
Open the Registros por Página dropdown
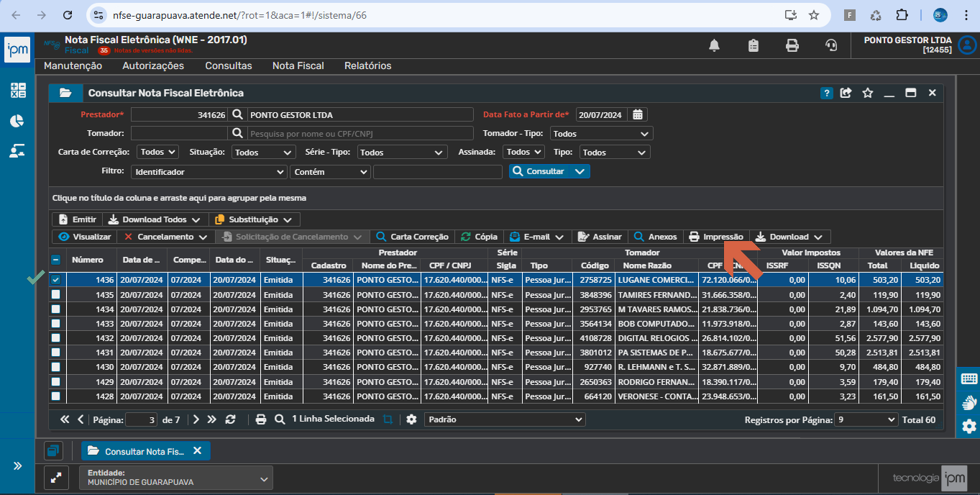866,419
